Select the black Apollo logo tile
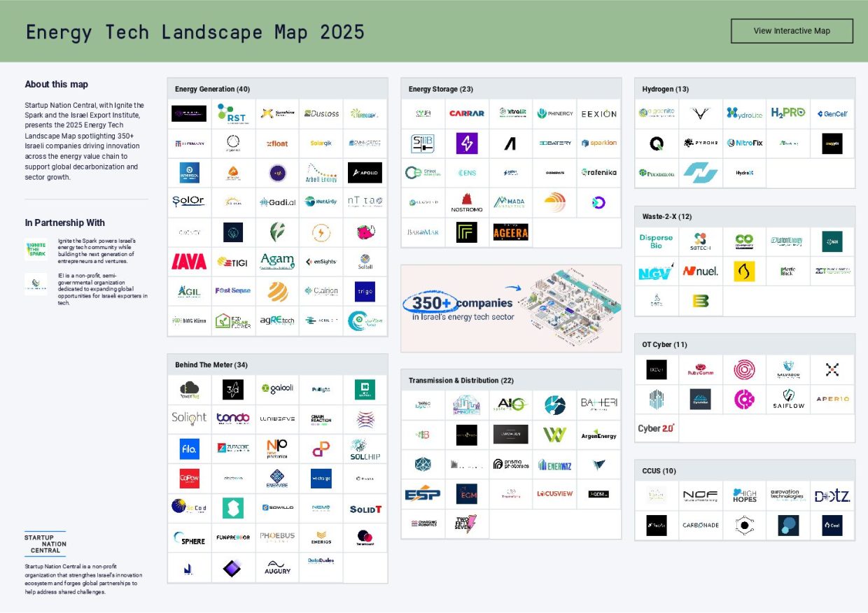 365,172
